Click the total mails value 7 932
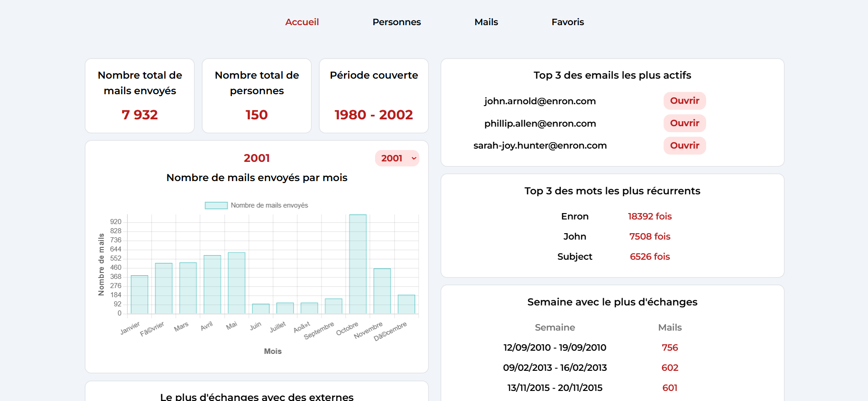Image resolution: width=868 pixels, height=401 pixels. (139, 115)
